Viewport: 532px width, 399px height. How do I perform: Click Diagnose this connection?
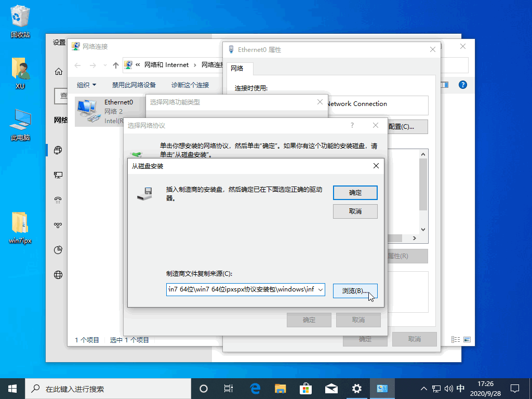click(x=190, y=85)
